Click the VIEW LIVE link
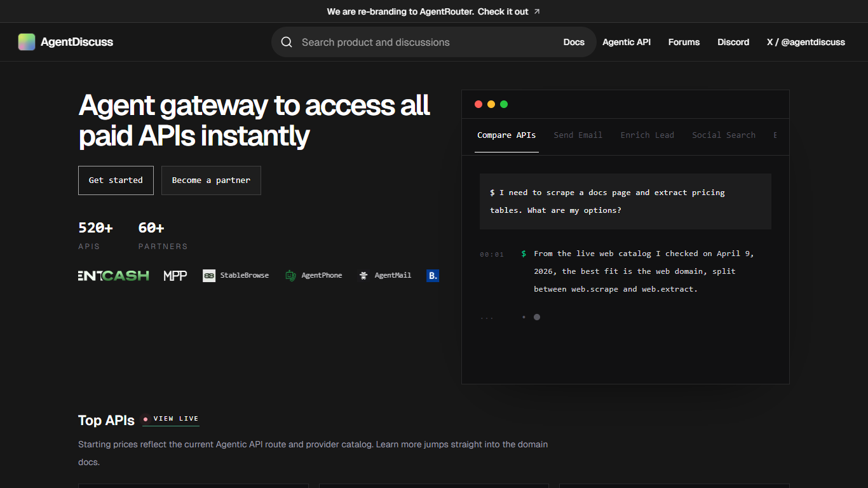 coord(171,419)
